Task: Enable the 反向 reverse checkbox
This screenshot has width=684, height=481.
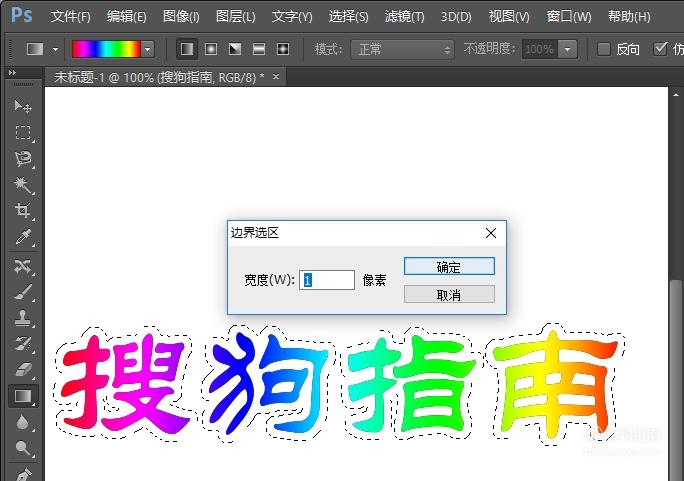Action: coord(604,49)
